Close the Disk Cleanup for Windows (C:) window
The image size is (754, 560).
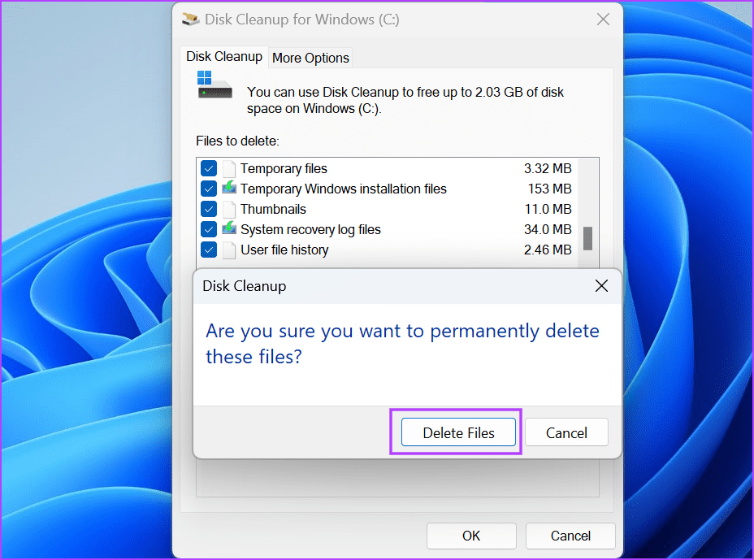pos(603,20)
